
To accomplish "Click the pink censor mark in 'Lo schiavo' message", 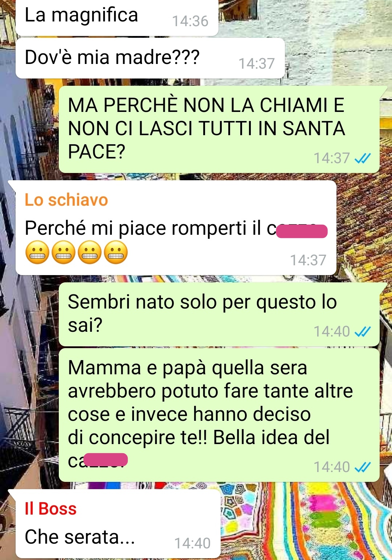I will coord(302,231).
